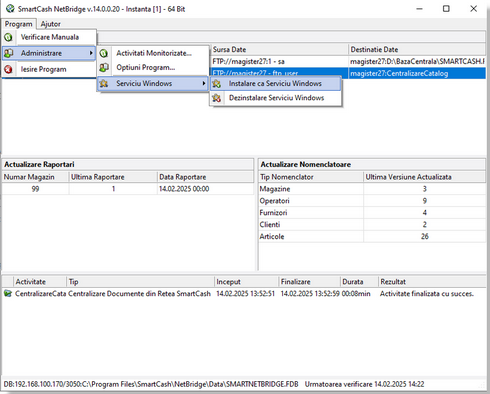Click Urmatoarea verificare status bar entry
Screen dimensions: 490x394
point(364,384)
